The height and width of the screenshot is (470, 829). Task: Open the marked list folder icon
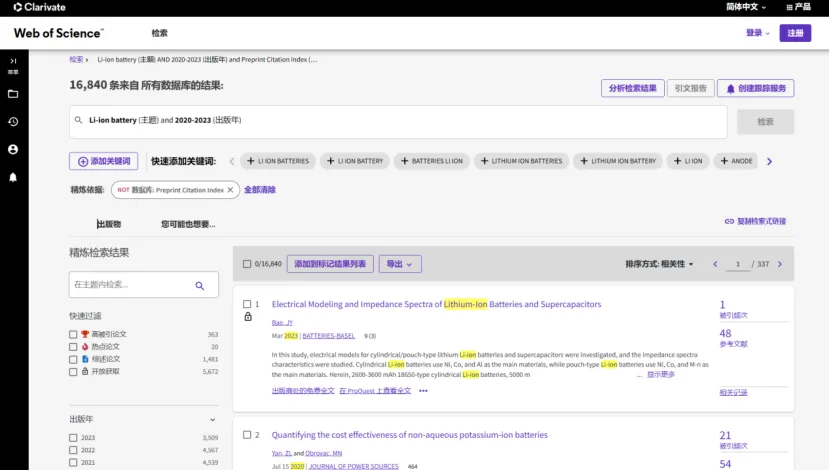(x=13, y=94)
